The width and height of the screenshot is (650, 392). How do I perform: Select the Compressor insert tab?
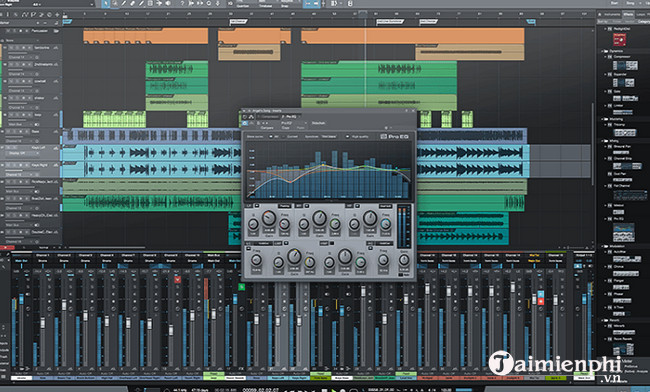(269, 117)
